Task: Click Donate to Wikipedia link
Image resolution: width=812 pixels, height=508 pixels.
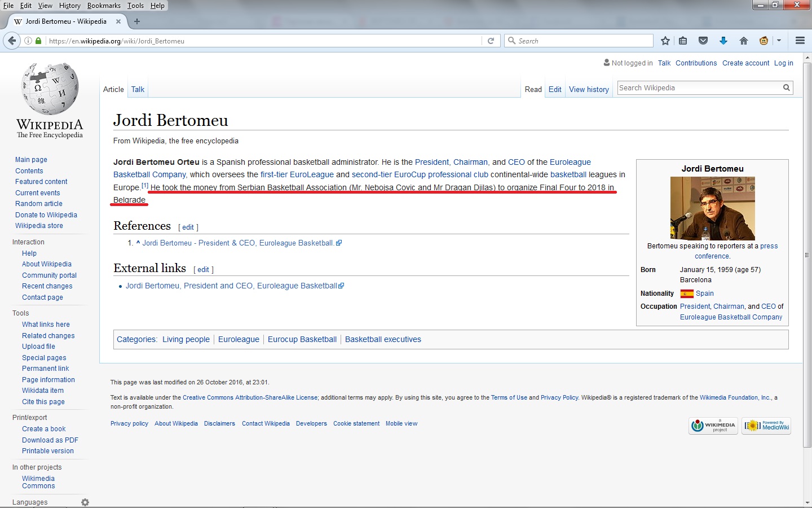Action: pos(46,215)
